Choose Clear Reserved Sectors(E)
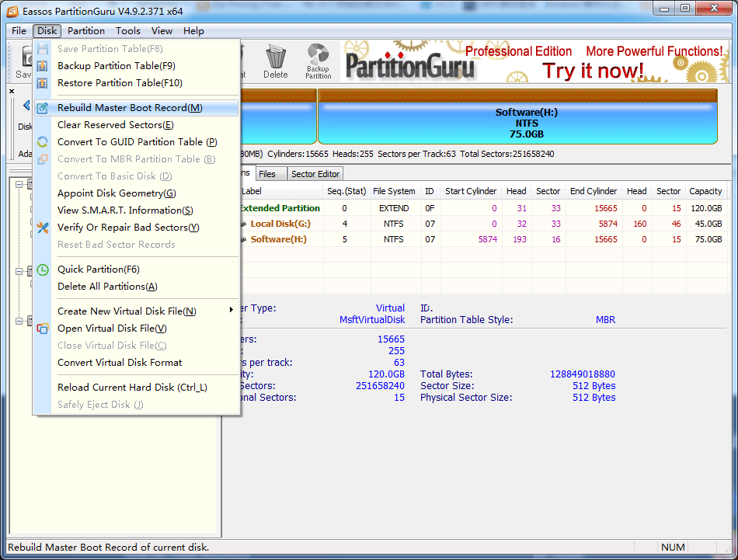 (x=115, y=125)
